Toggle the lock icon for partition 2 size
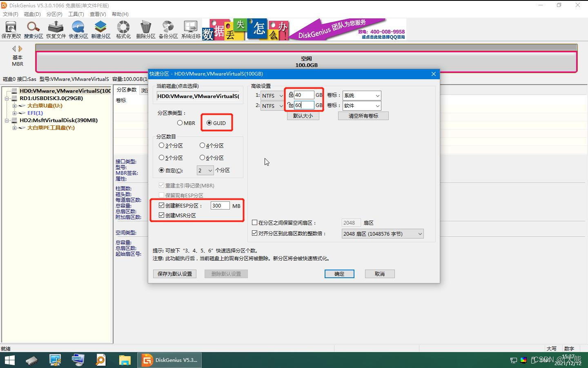 291,105
